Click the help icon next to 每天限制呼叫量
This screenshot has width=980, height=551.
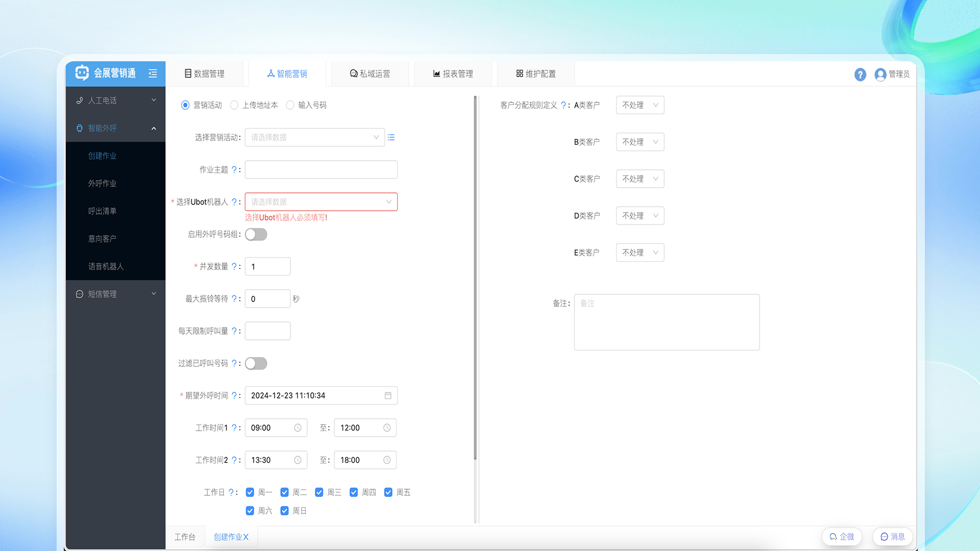234,331
